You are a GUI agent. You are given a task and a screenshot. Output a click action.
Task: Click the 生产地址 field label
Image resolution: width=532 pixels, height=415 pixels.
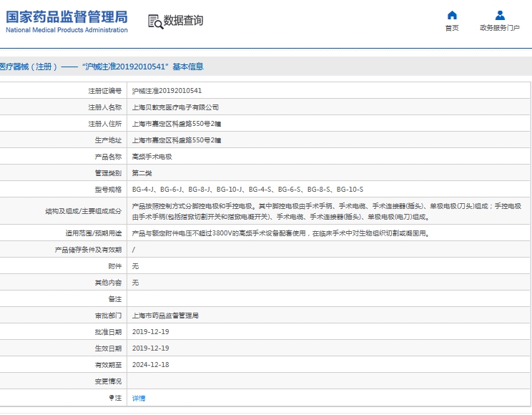[108, 140]
